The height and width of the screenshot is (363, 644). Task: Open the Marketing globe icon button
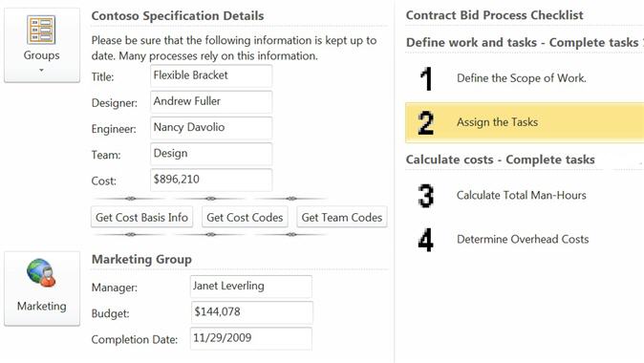42,288
